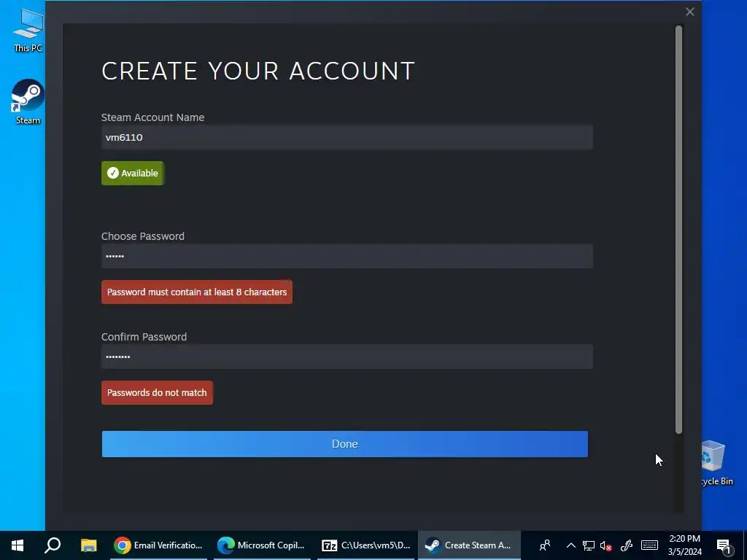Click the Create Your Account heading

tap(258, 71)
